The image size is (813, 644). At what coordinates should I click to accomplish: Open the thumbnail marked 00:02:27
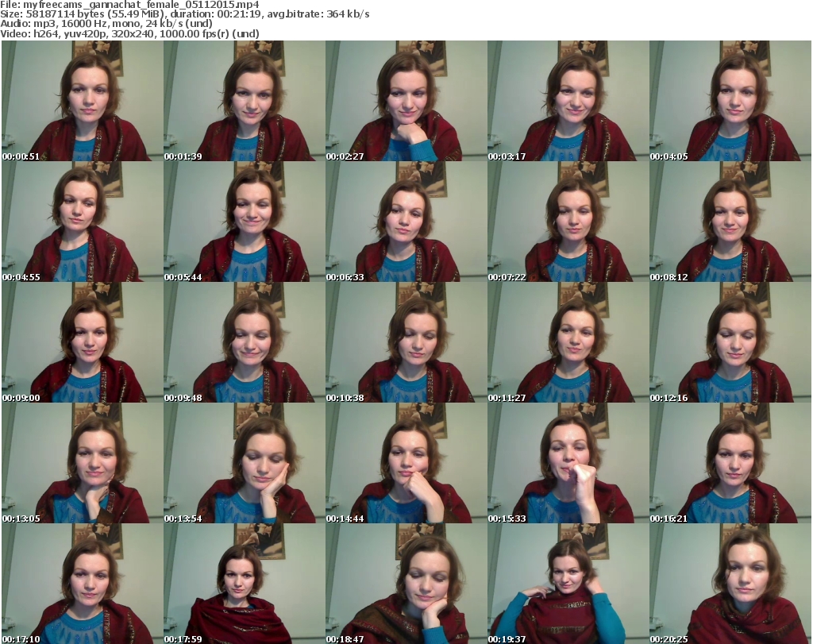[406, 101]
